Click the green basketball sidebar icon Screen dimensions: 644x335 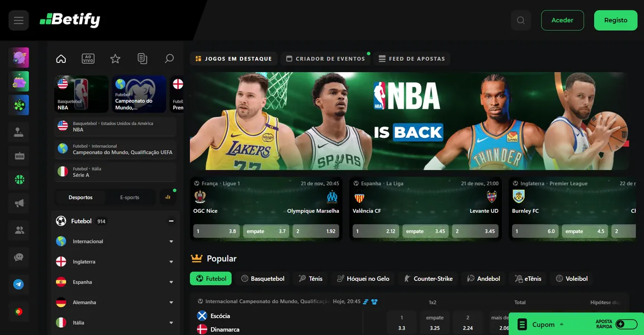(x=19, y=180)
